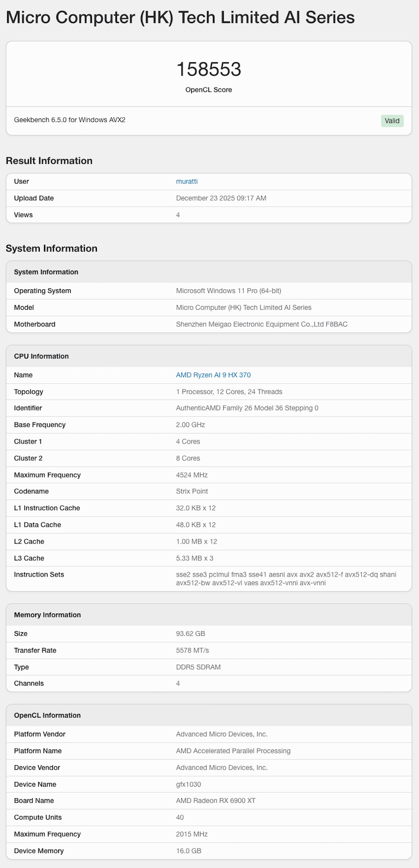Click the 158553 OpenCL score number
This screenshot has height=868, width=419.
[x=208, y=69]
